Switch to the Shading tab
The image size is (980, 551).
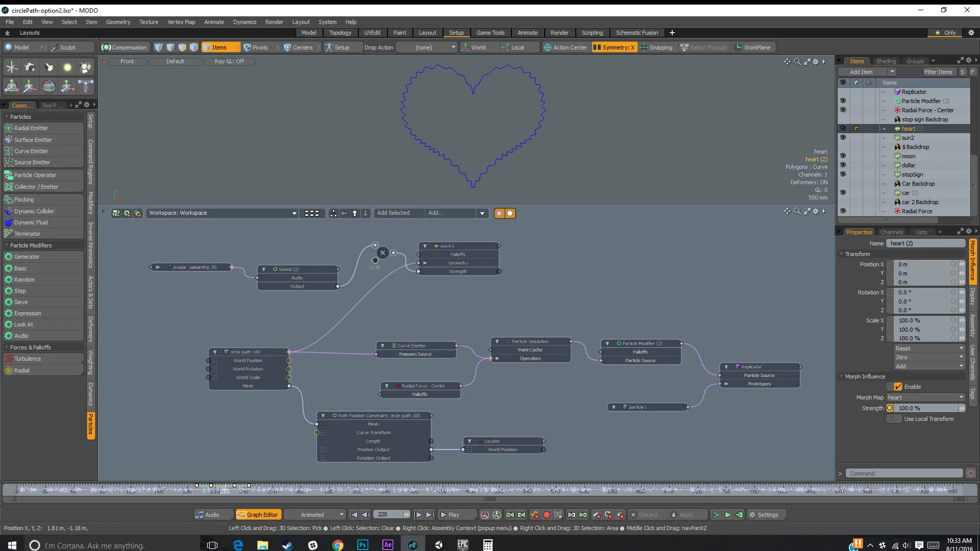click(886, 61)
